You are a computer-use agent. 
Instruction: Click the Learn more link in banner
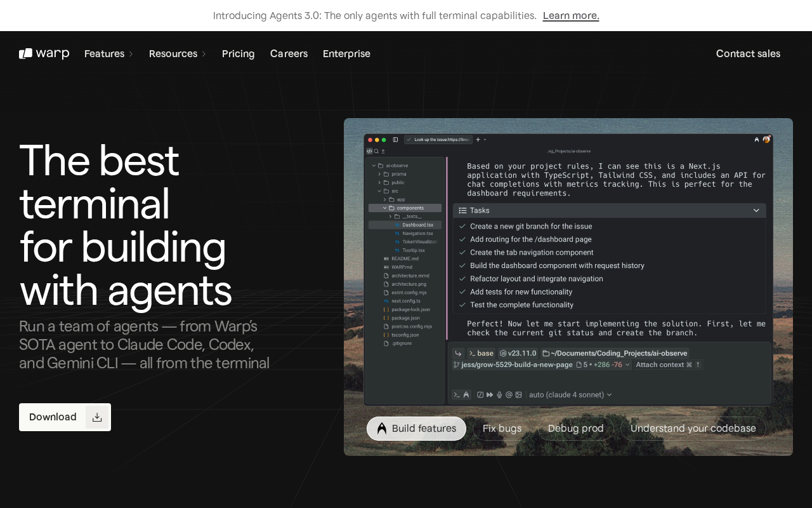coord(570,16)
